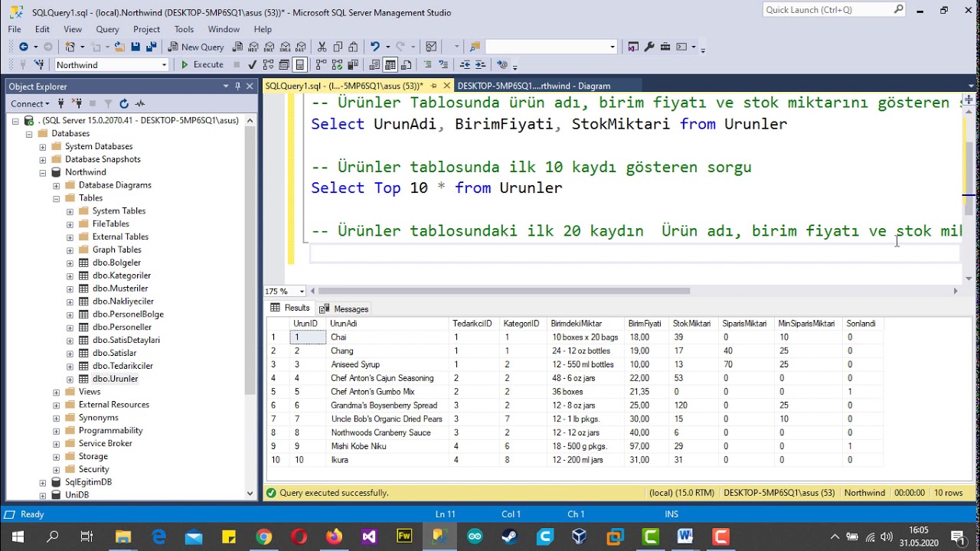Collapse the Northwind database node

(x=43, y=172)
